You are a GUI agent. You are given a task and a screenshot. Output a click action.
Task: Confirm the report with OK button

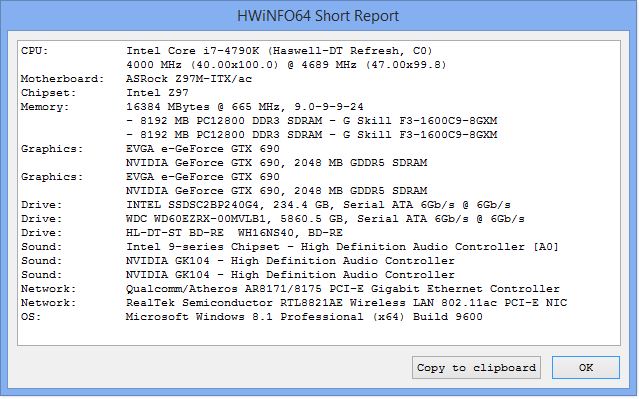(x=586, y=368)
